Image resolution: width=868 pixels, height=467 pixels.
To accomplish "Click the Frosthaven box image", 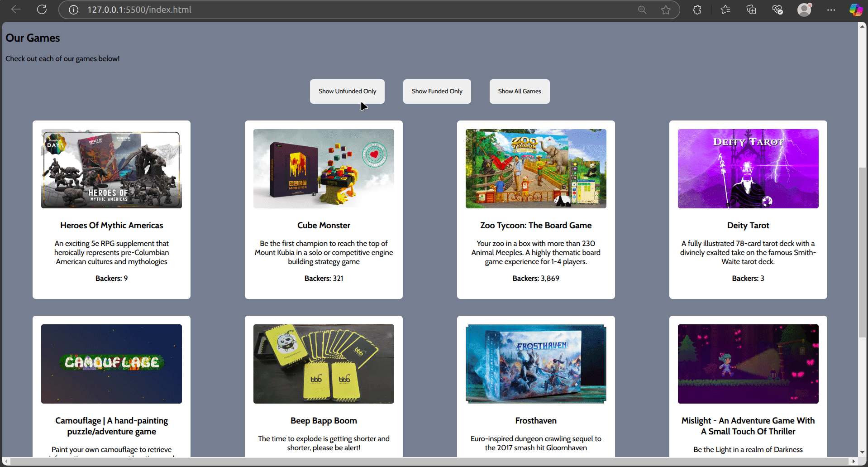I will tap(536, 364).
